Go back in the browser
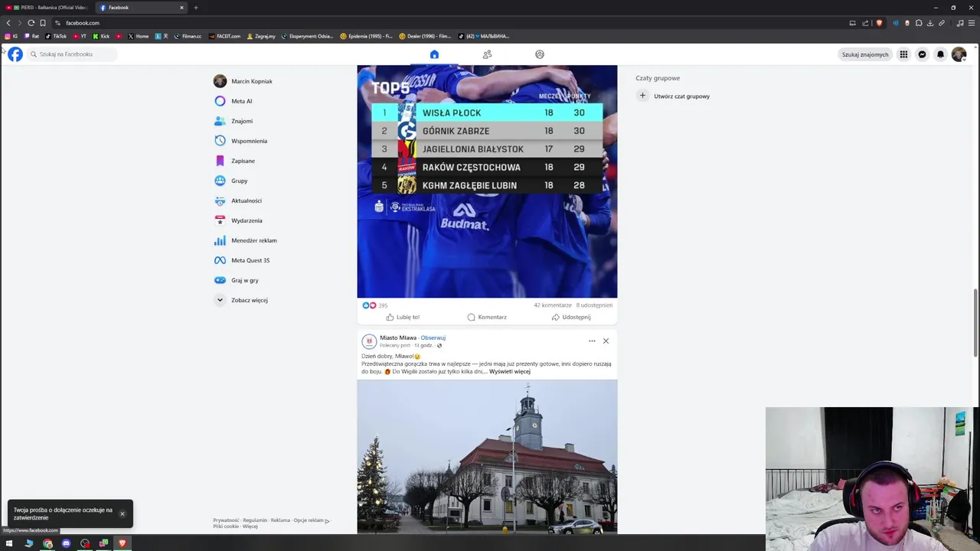This screenshot has width=980, height=551. click(8, 23)
